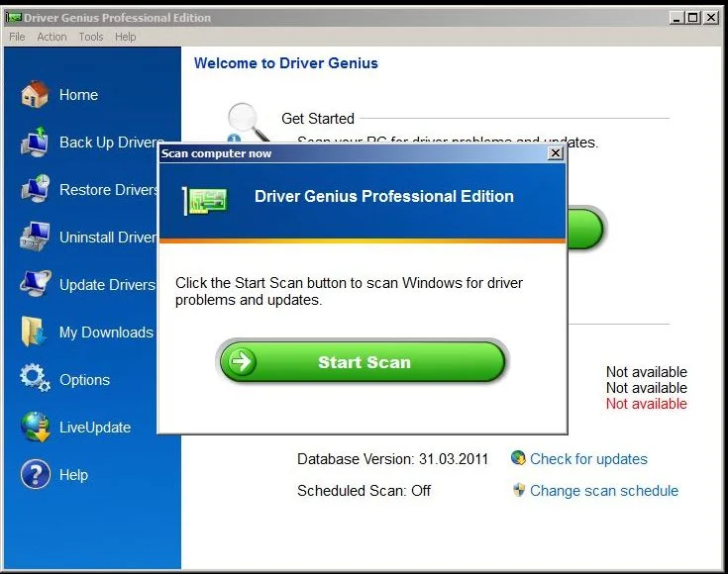Go to Back Up Drivers label
The height and width of the screenshot is (574, 728).
pyautogui.click(x=109, y=142)
